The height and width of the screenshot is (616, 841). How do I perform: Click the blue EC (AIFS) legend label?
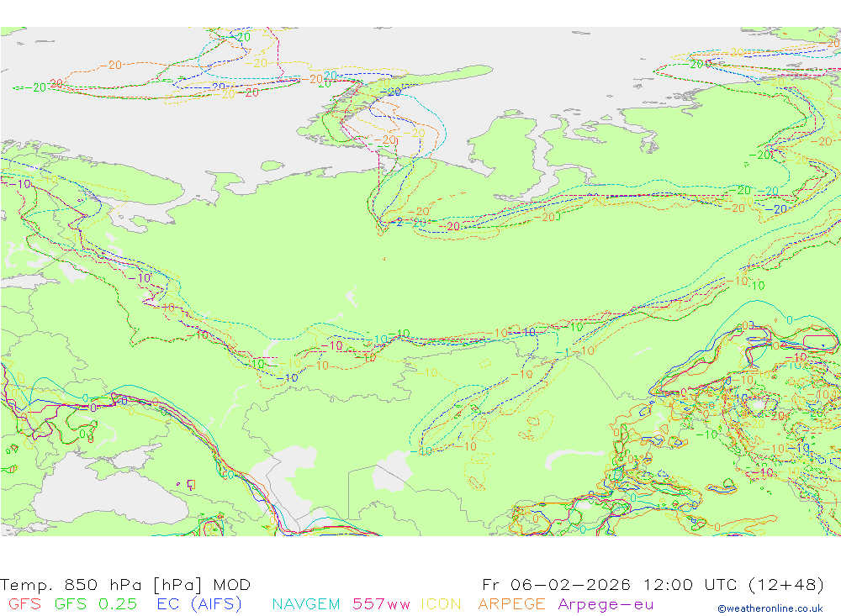pos(199,604)
